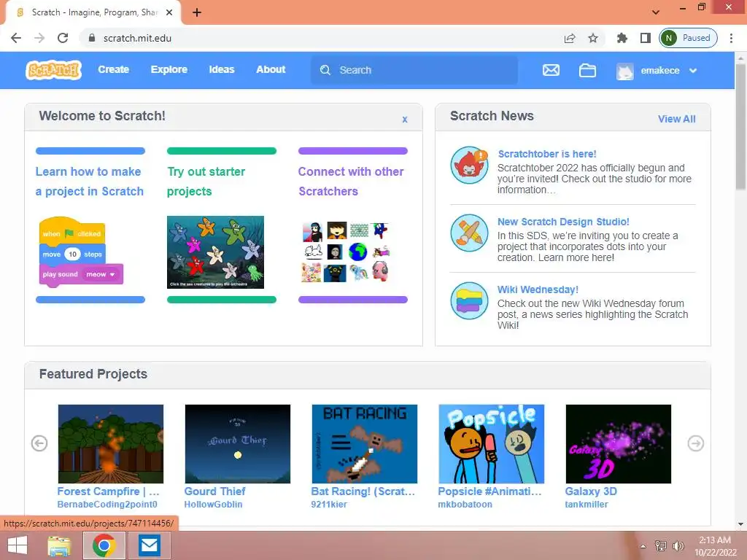Visit tankmiller author profile
Screen dimensions: 747x560
[x=587, y=505]
